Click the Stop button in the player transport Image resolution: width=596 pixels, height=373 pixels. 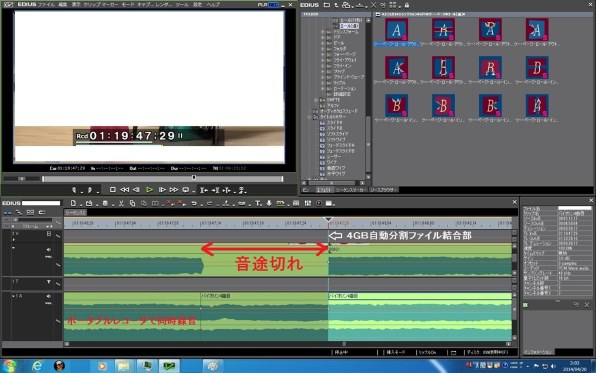pyautogui.click(x=113, y=189)
